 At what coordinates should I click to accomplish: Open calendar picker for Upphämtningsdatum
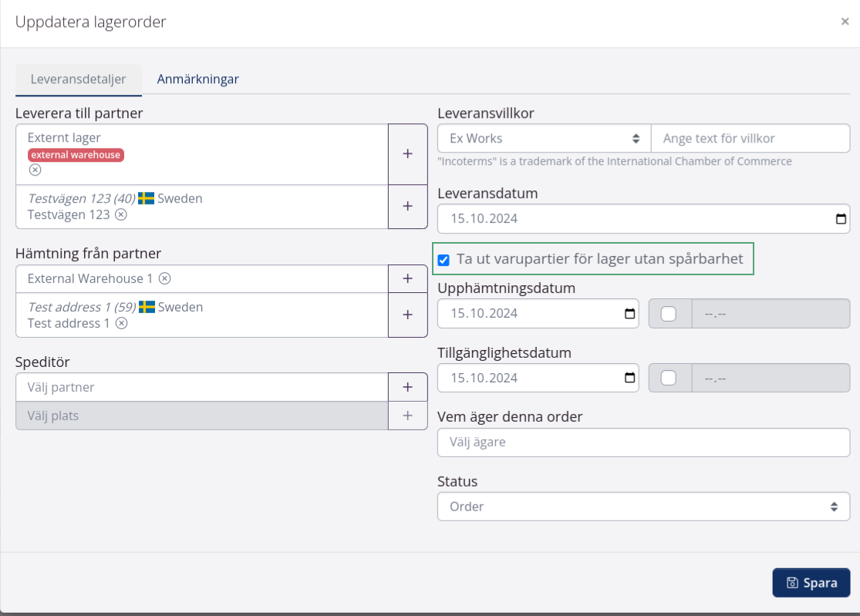click(629, 314)
